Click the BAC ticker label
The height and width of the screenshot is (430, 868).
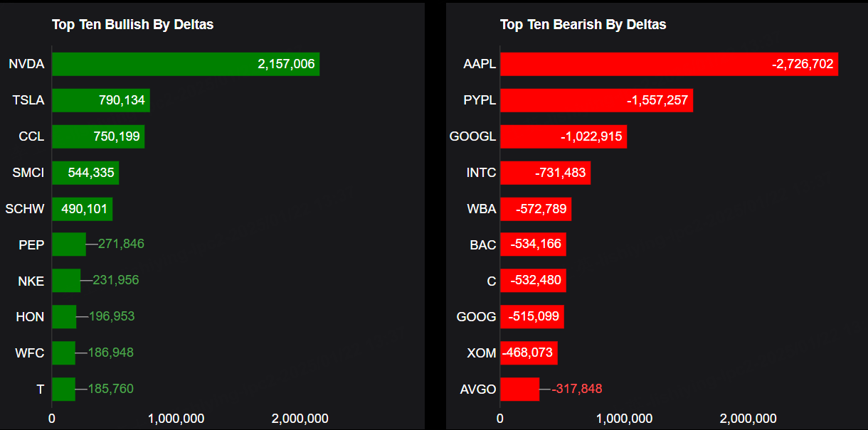(482, 245)
